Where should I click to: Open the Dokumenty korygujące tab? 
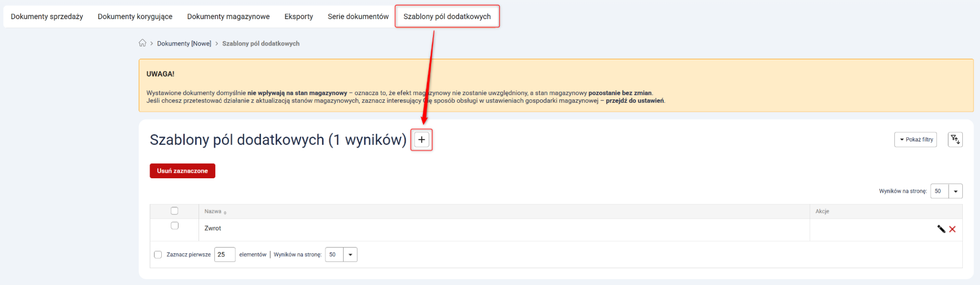tap(135, 17)
